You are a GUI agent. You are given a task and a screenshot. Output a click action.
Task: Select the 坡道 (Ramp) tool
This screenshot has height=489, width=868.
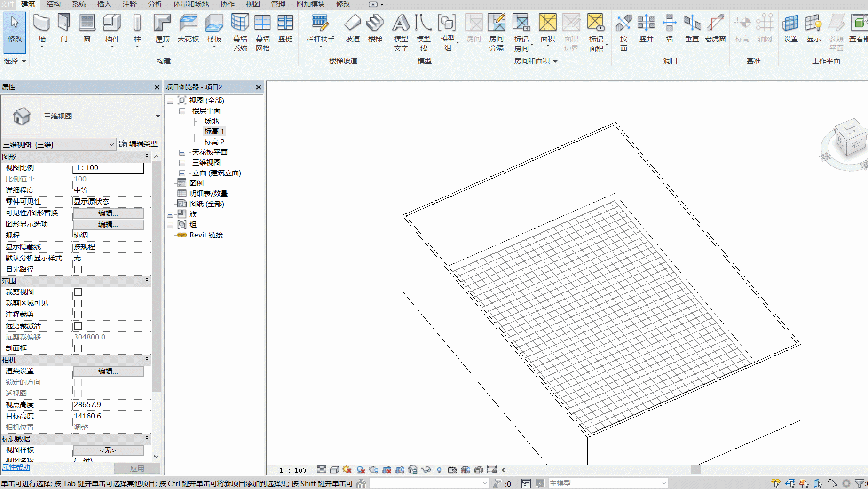353,28
